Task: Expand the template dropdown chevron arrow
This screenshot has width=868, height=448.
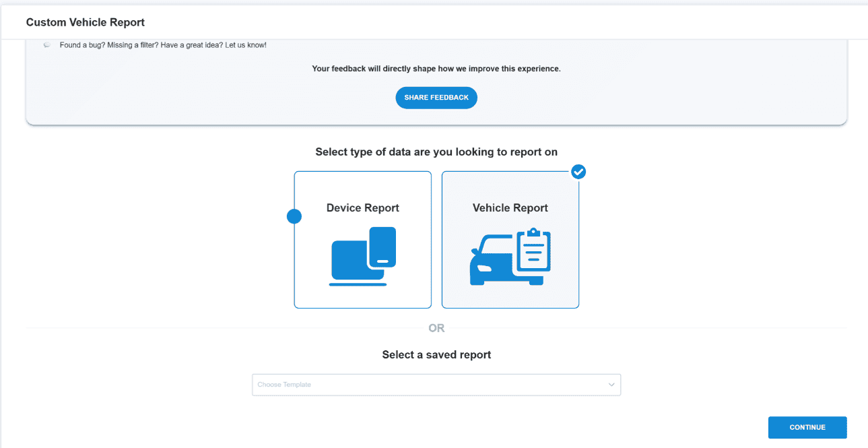Action: pos(611,385)
